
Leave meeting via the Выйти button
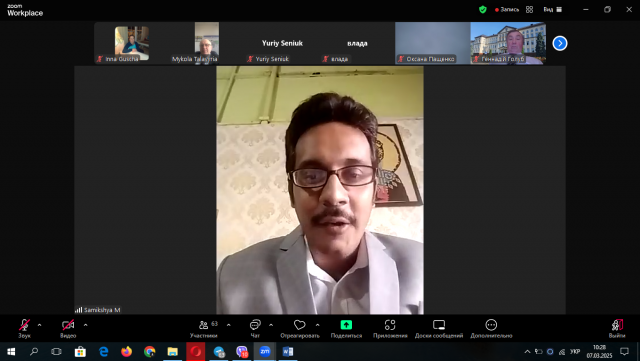pyautogui.click(x=617, y=328)
